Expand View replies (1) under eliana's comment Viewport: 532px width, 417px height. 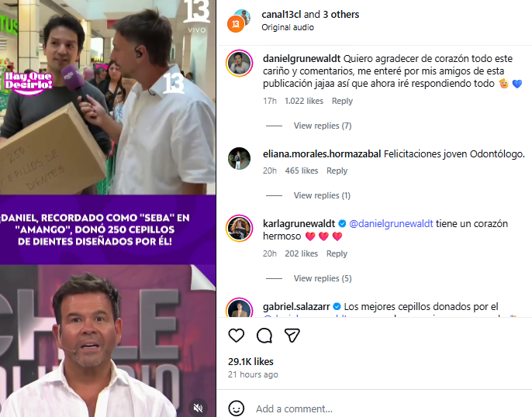[x=322, y=195]
